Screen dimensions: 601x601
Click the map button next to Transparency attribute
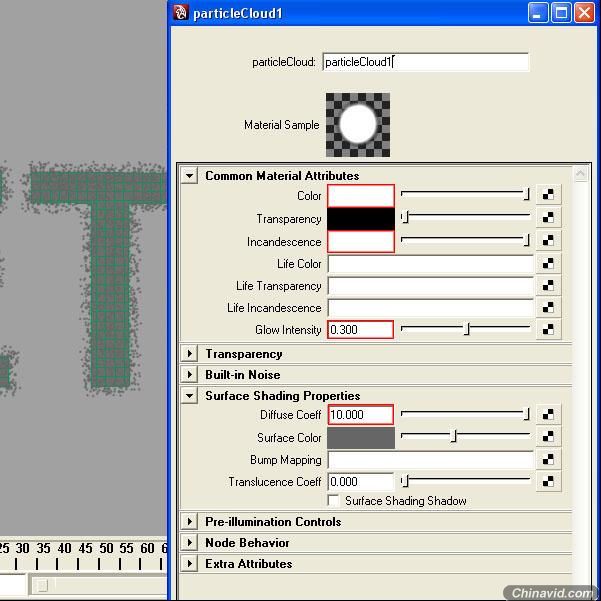click(x=548, y=217)
